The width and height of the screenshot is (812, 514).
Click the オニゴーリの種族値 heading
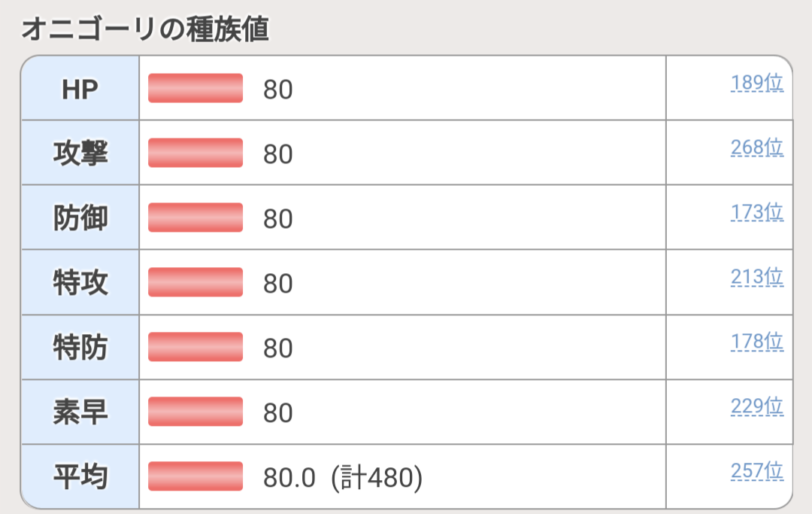145,29
